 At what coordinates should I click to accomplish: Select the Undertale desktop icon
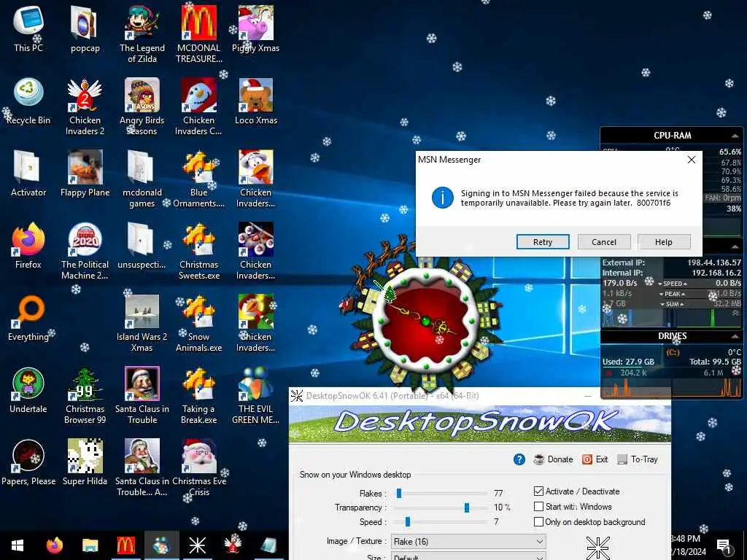tap(28, 391)
